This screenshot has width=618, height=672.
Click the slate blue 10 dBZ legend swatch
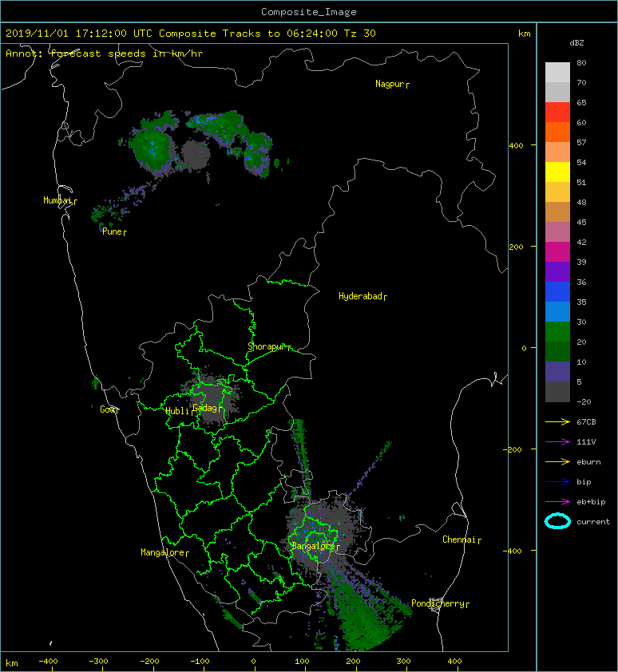click(x=557, y=371)
